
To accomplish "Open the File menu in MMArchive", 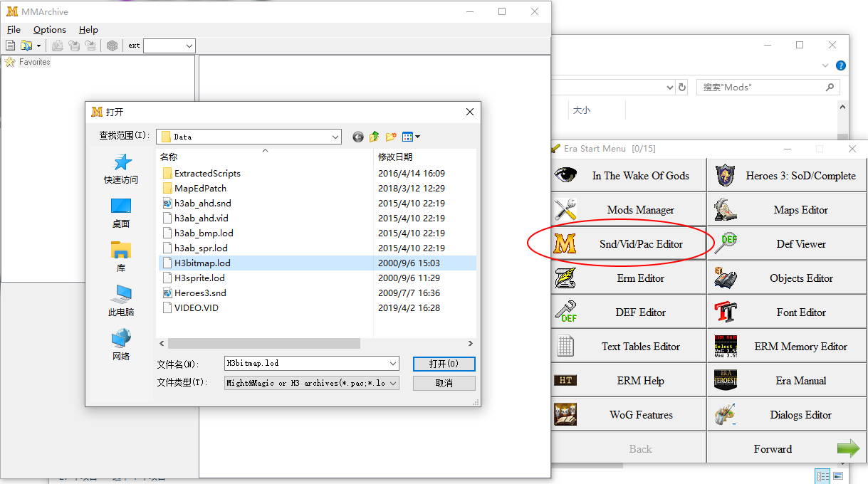I will point(14,30).
